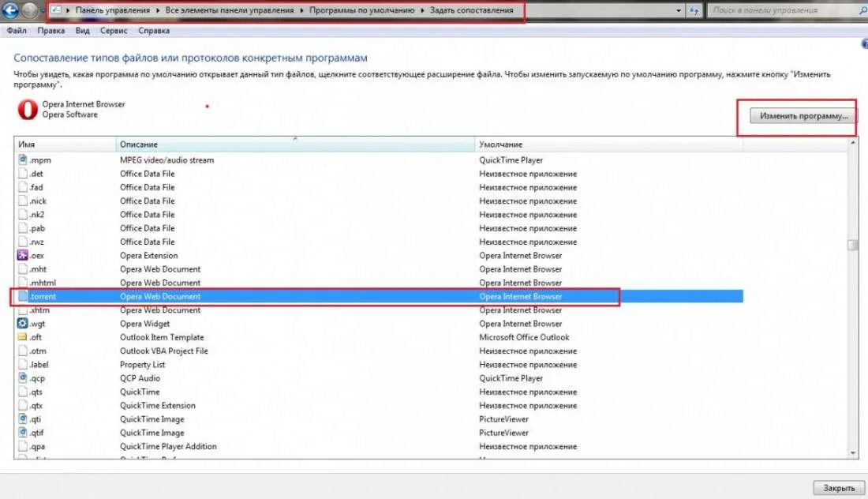Open the Правка menu
Viewport: 868px width, 499px height.
(51, 31)
